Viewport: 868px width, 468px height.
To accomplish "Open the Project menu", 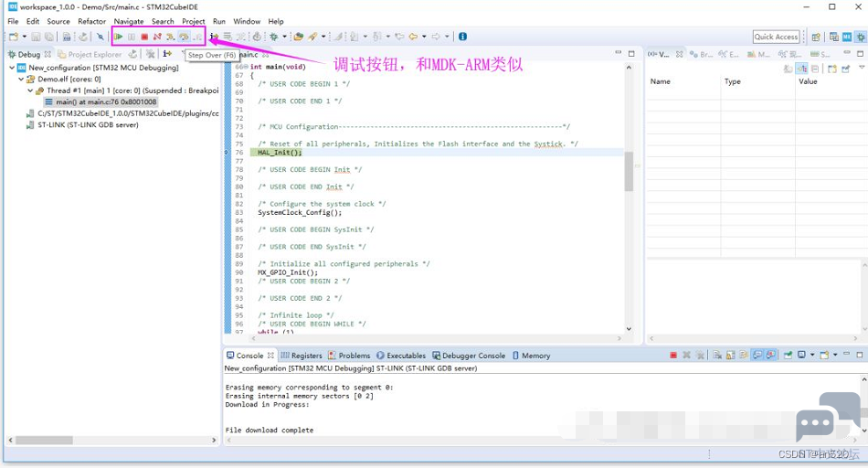I will [193, 21].
